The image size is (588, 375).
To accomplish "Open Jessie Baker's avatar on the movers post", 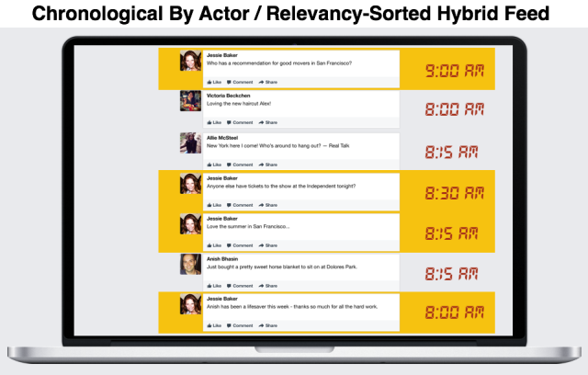I will [x=190, y=61].
